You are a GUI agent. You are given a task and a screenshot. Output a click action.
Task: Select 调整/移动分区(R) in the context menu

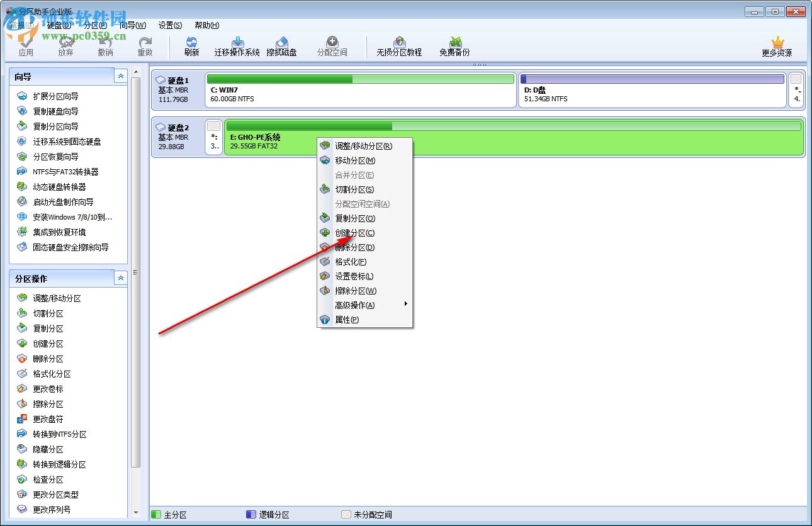pyautogui.click(x=365, y=146)
